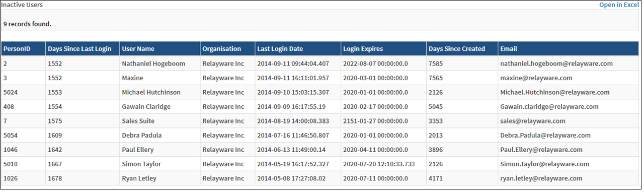Click PersonID cell 408
The width and height of the screenshot is (644, 192).
[x=8, y=107]
